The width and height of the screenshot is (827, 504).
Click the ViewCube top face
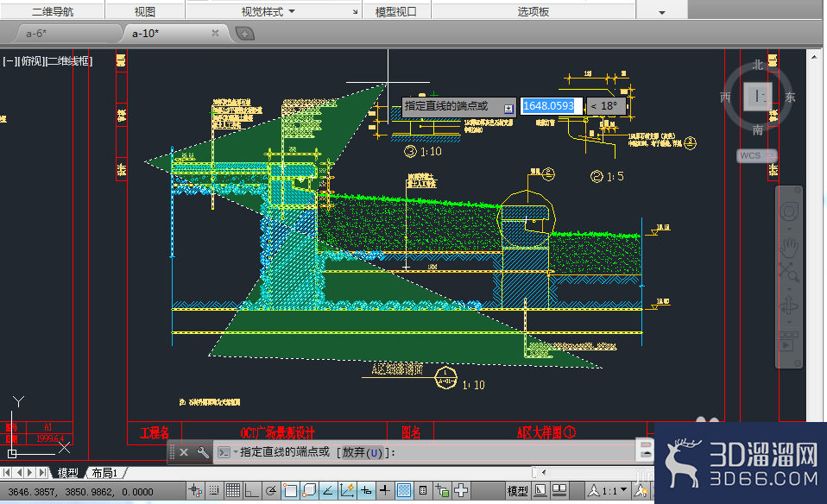758,97
